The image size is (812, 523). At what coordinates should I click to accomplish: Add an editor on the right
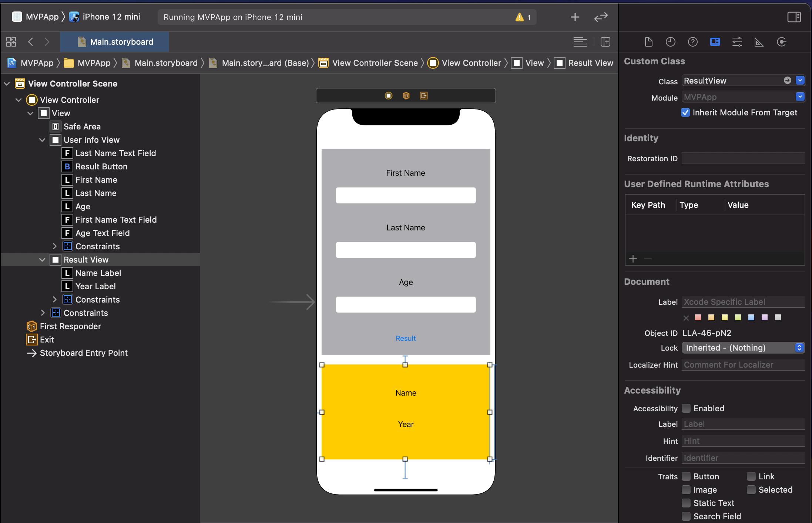605,42
